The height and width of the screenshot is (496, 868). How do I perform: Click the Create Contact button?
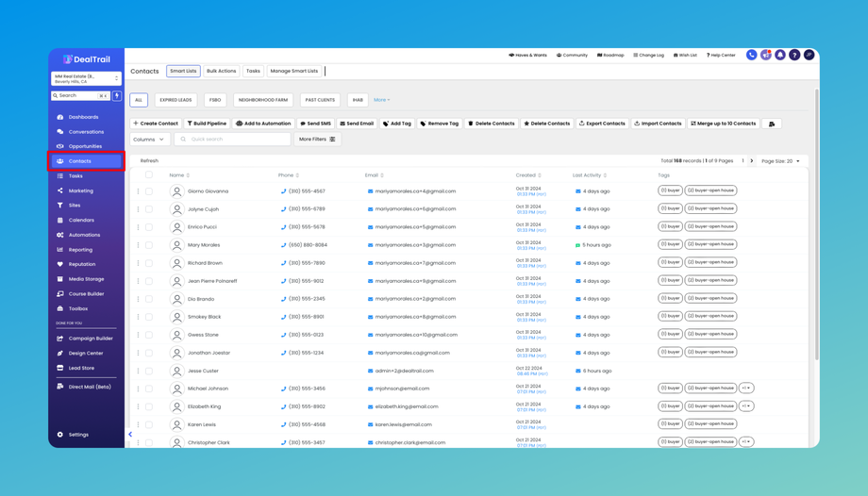click(x=156, y=124)
